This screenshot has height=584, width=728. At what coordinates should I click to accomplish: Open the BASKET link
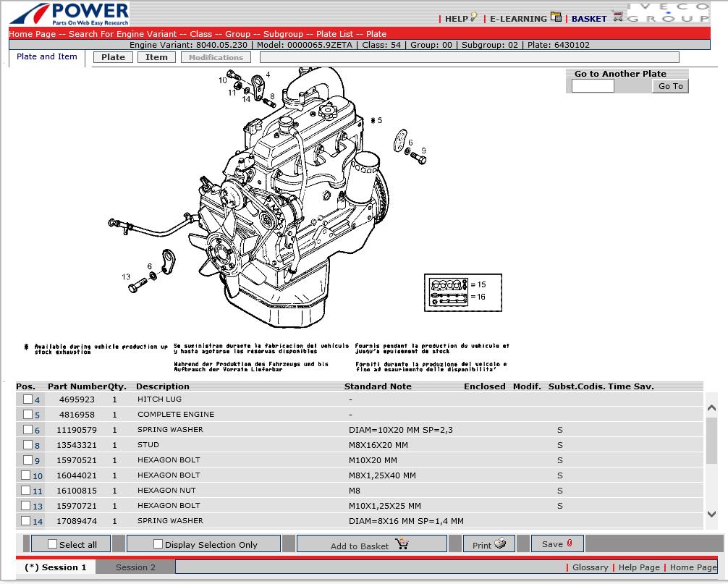[x=589, y=19]
